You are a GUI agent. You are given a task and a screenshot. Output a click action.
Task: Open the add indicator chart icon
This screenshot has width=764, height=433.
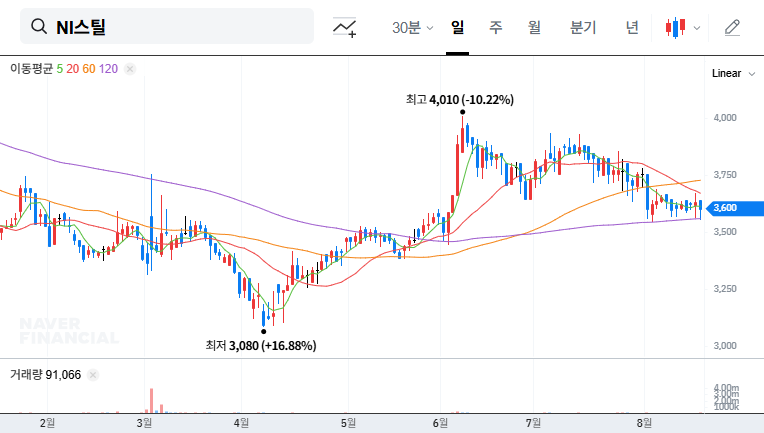345,27
